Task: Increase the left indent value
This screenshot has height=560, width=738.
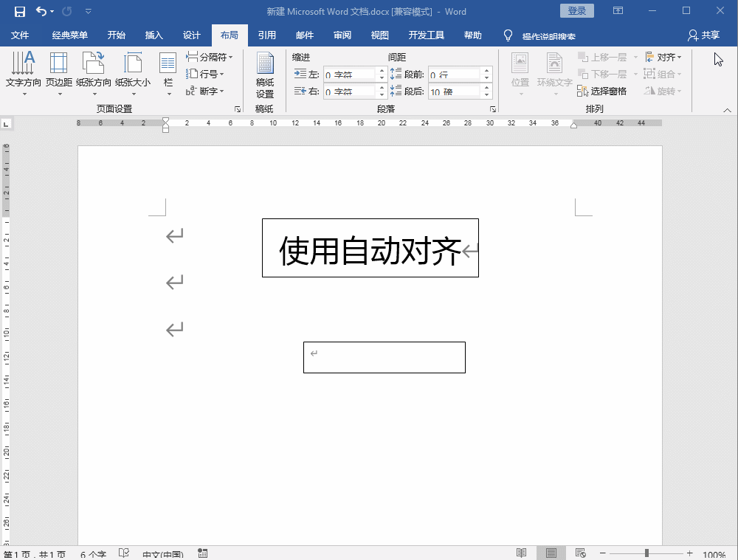Action: 382,71
